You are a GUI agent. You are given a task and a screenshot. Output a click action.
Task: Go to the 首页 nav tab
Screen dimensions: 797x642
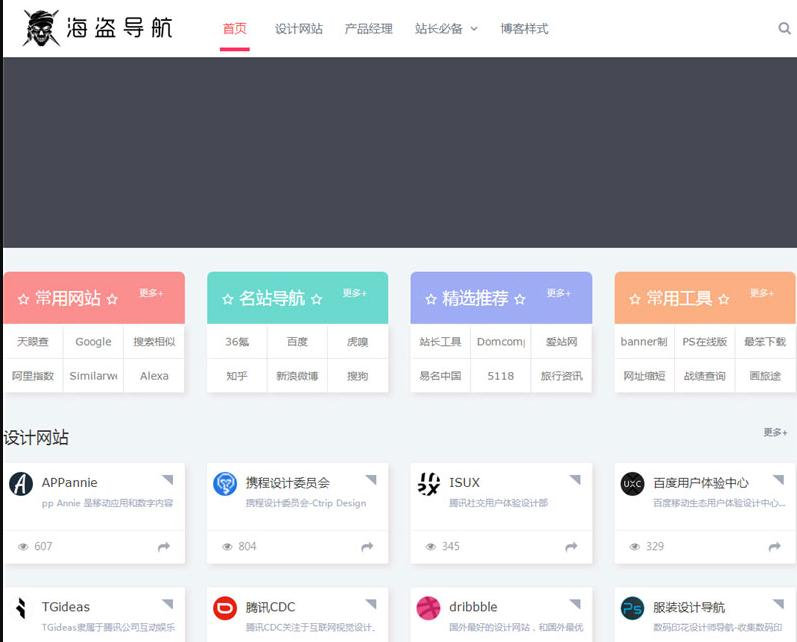(x=235, y=28)
